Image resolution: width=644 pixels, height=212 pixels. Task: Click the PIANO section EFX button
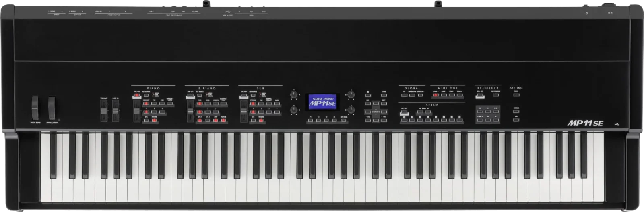[147, 120]
